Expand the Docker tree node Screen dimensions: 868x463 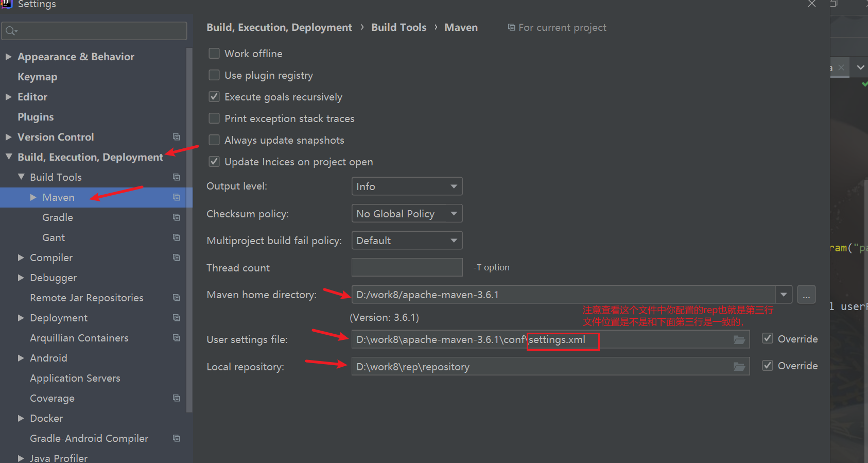pyautogui.click(x=21, y=418)
